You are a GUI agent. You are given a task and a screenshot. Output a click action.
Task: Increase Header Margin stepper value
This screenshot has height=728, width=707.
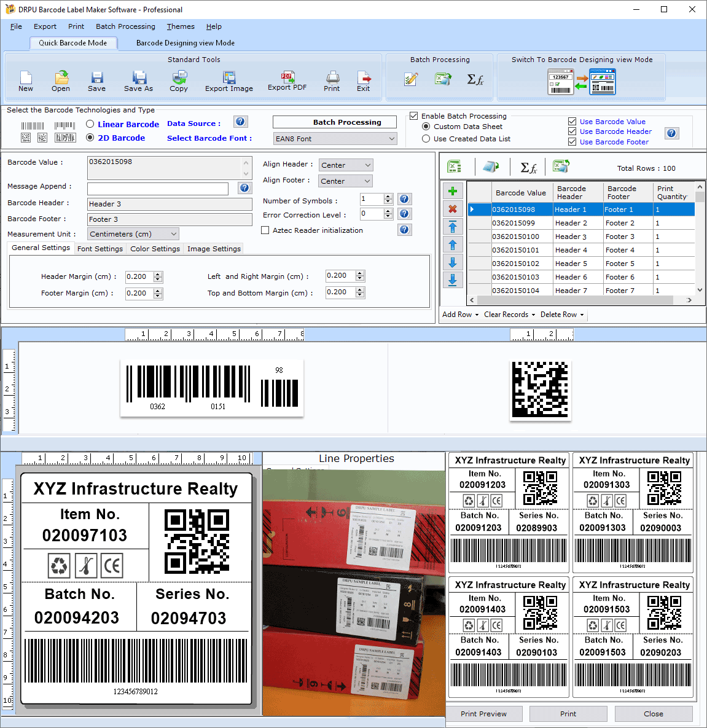(158, 274)
